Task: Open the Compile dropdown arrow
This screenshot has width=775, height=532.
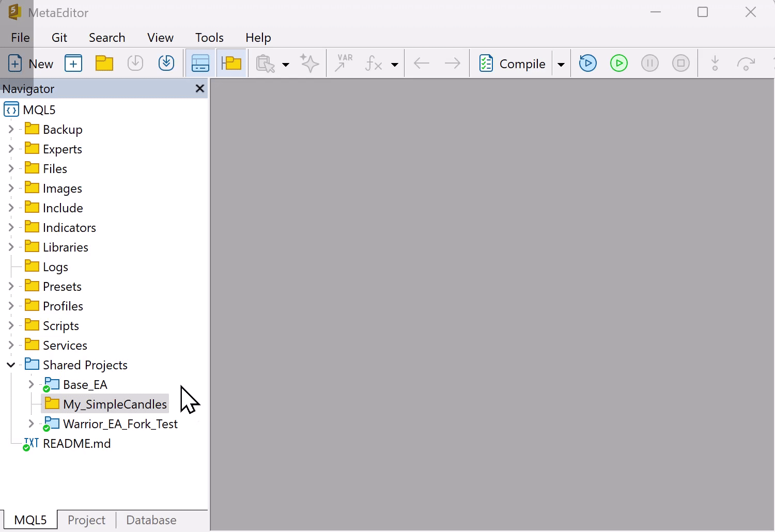Action: (x=561, y=65)
